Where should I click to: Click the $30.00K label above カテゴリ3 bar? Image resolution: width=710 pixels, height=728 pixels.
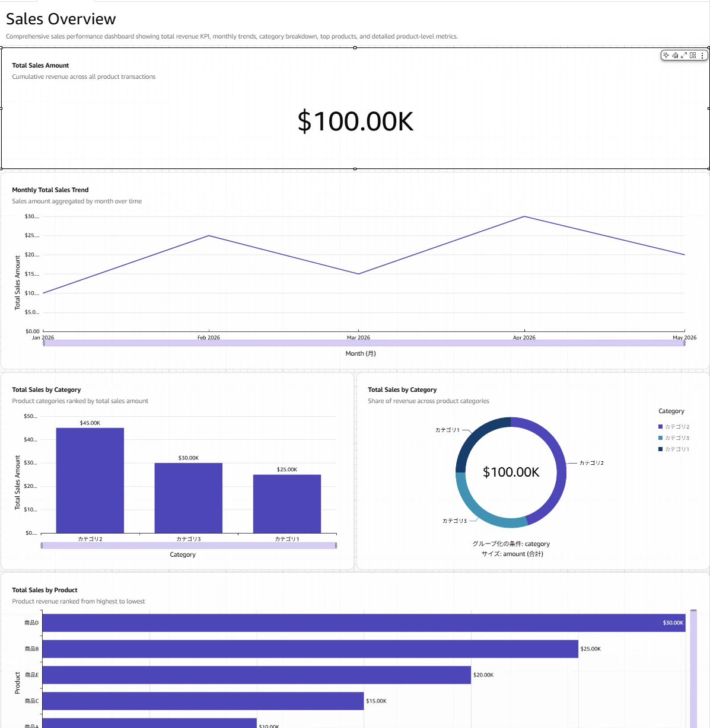tap(189, 458)
